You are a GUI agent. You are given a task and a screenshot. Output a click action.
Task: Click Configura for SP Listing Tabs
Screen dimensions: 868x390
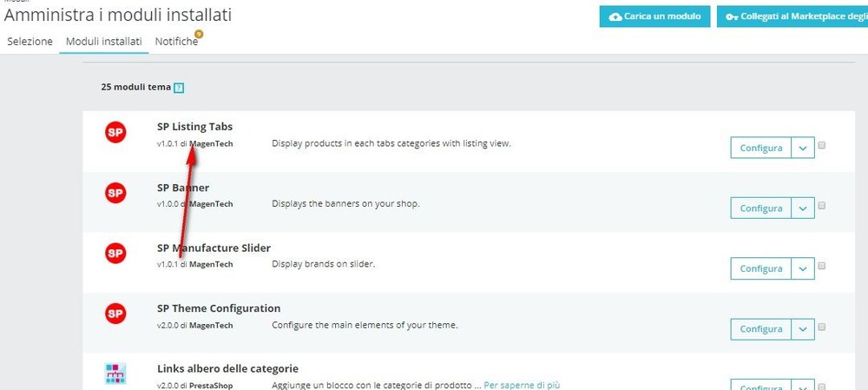pyautogui.click(x=760, y=148)
